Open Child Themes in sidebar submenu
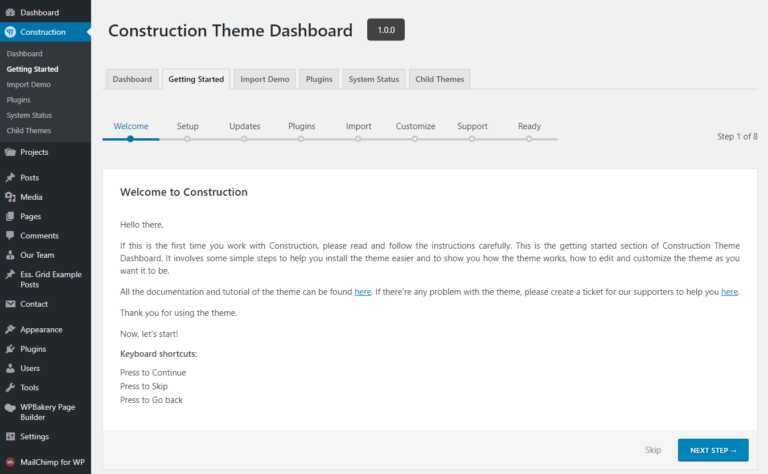The width and height of the screenshot is (768, 474). click(x=28, y=131)
